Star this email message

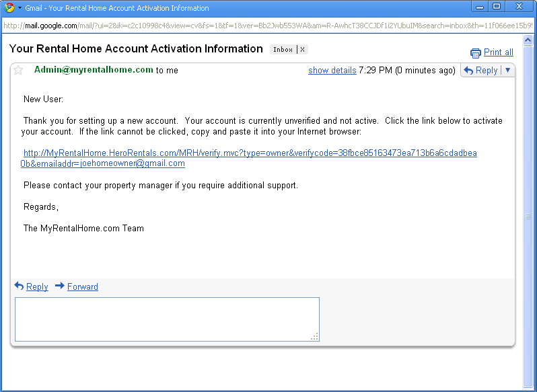click(x=18, y=71)
